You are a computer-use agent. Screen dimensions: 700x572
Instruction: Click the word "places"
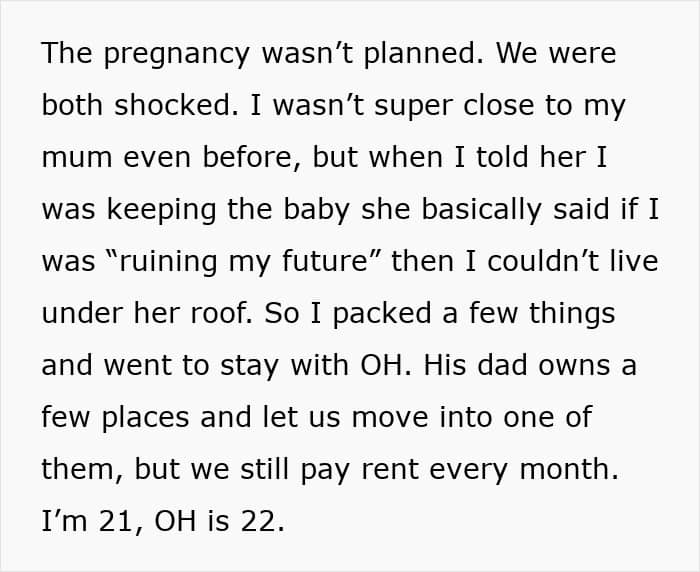tap(136, 419)
